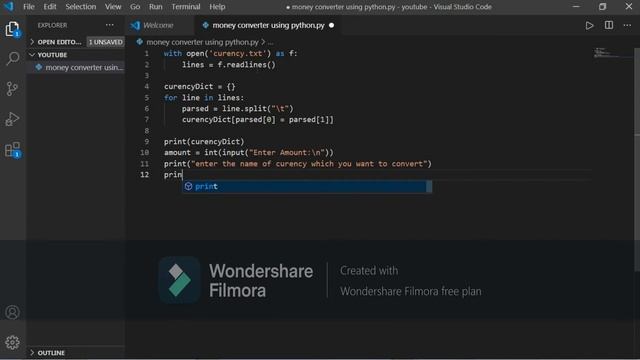Open the Accounts menu icon
The height and width of the screenshot is (360, 640).
(x=12, y=312)
